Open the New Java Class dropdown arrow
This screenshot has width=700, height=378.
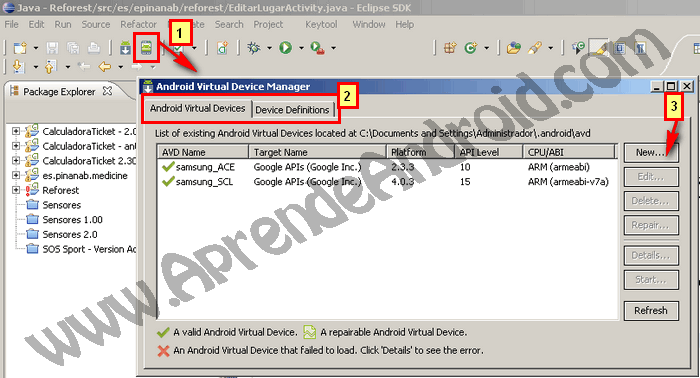486,48
